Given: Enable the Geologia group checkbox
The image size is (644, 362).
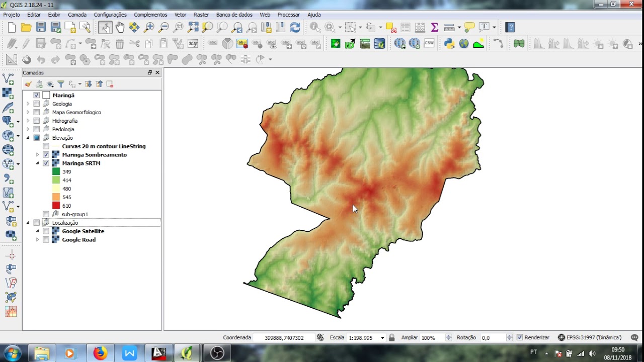Looking at the screenshot, I should (37, 104).
